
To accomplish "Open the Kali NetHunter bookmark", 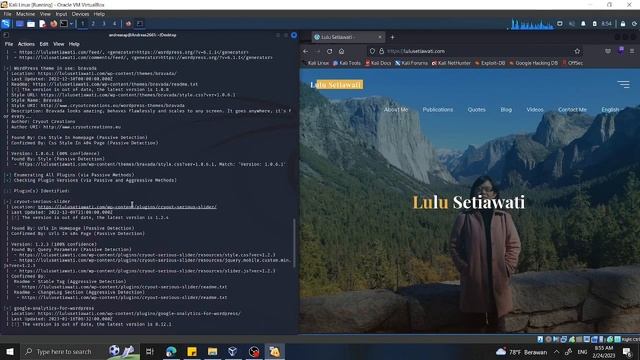I will tap(451, 63).
